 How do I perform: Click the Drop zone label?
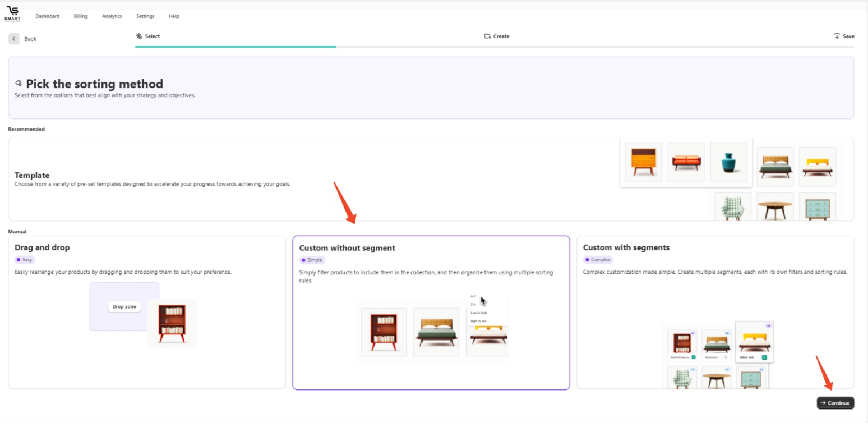click(x=124, y=307)
